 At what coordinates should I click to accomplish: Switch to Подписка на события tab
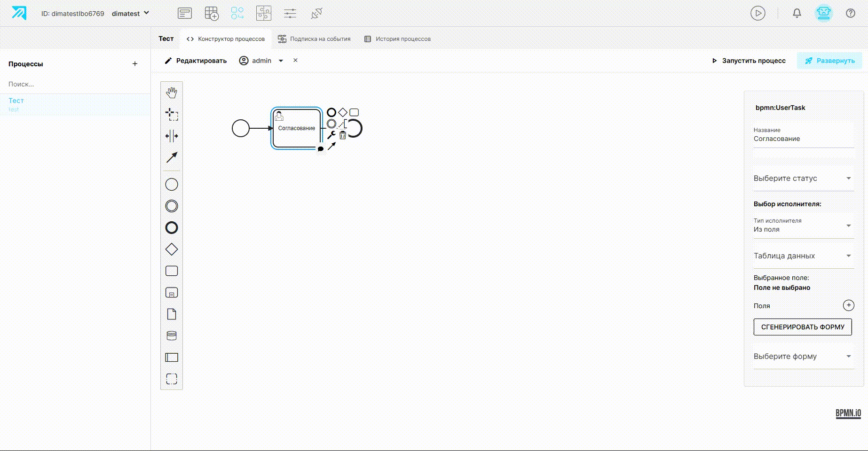pos(315,39)
